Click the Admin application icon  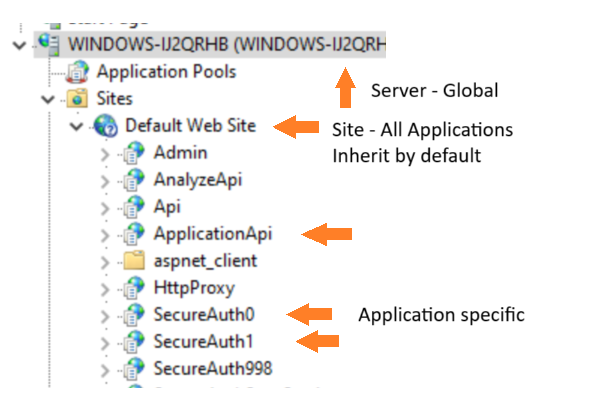[133, 153]
